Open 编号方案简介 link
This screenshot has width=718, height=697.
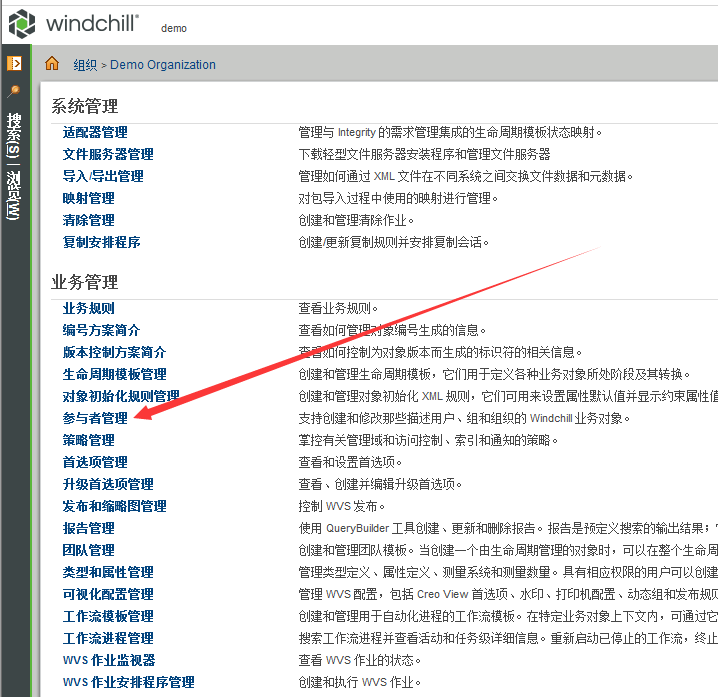102,330
